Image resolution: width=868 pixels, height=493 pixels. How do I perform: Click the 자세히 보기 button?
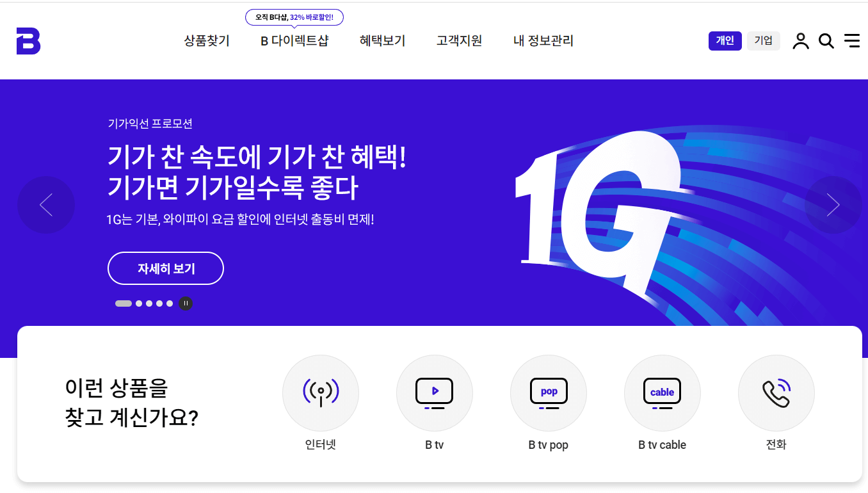pos(166,268)
